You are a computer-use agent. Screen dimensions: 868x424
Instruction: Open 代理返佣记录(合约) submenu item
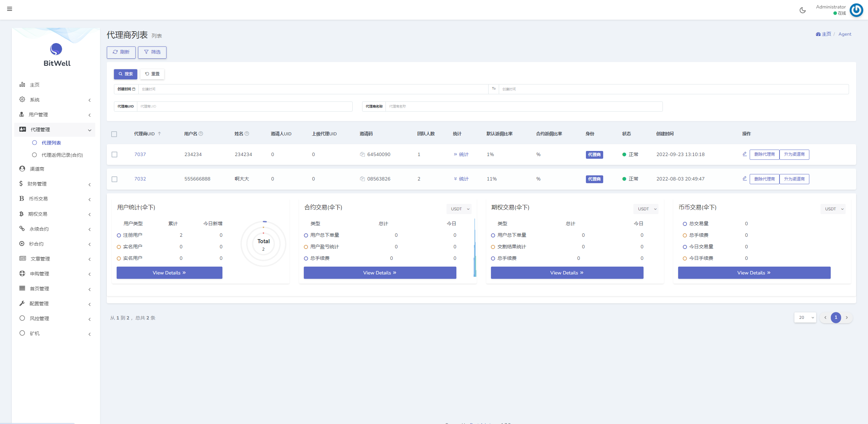[62, 155]
